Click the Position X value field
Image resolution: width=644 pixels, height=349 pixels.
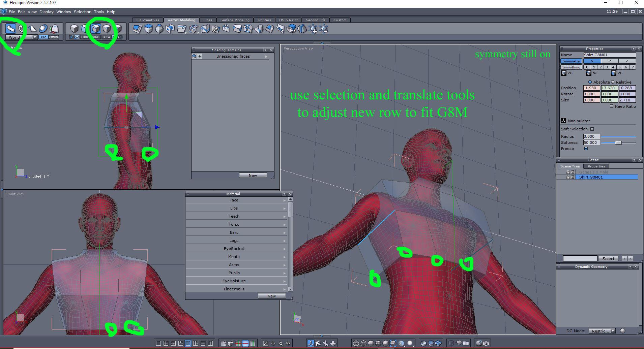[591, 88]
